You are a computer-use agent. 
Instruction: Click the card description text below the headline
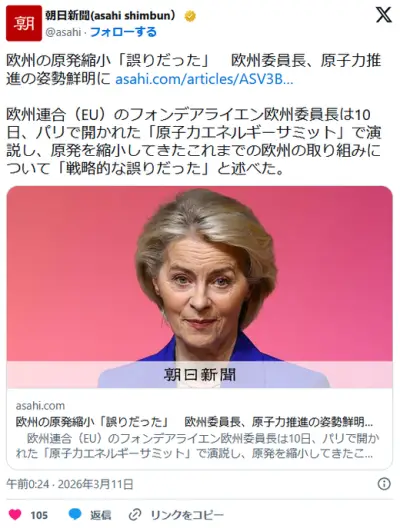pos(197,446)
